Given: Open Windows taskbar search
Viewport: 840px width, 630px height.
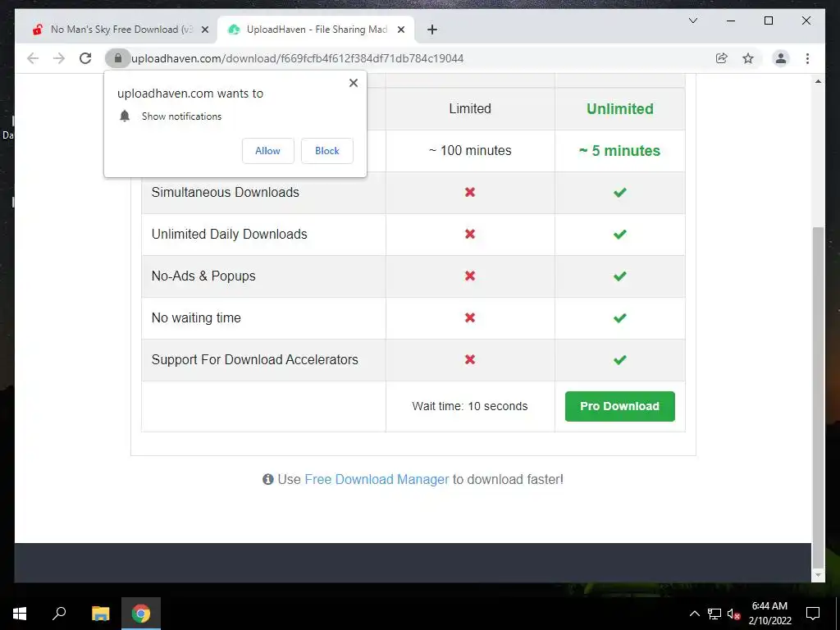Looking at the screenshot, I should [x=59, y=614].
